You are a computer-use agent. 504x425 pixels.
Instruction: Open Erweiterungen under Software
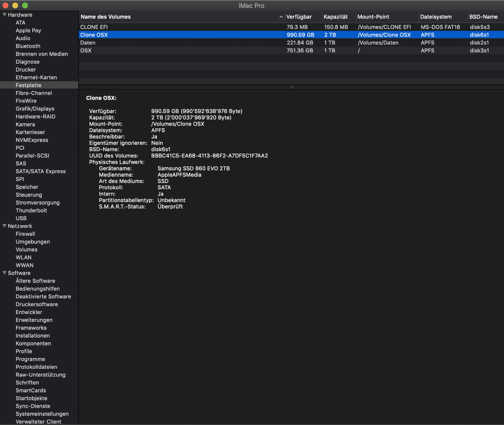pos(34,320)
